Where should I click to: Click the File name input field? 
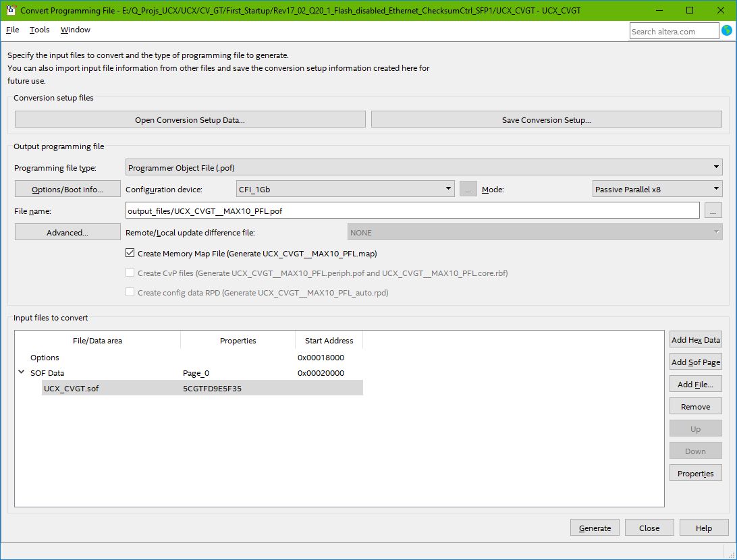(x=412, y=211)
